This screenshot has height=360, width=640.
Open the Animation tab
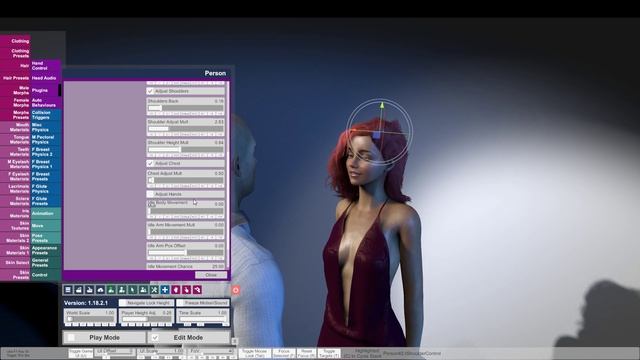46,213
